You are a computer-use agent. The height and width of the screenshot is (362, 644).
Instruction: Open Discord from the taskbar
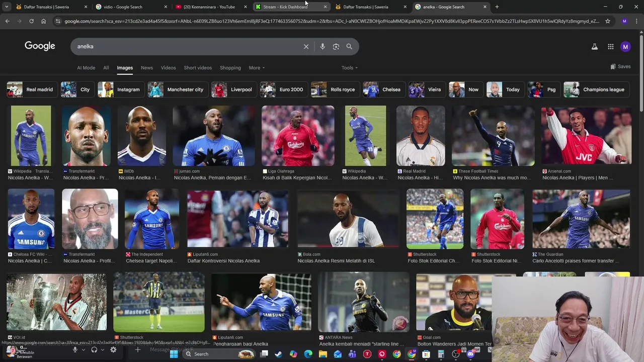(x=470, y=354)
